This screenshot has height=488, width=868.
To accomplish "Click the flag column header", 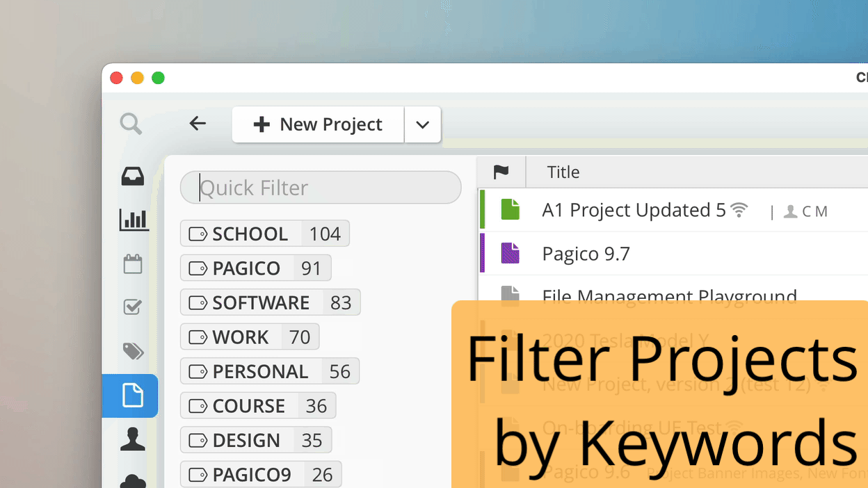I will [501, 172].
